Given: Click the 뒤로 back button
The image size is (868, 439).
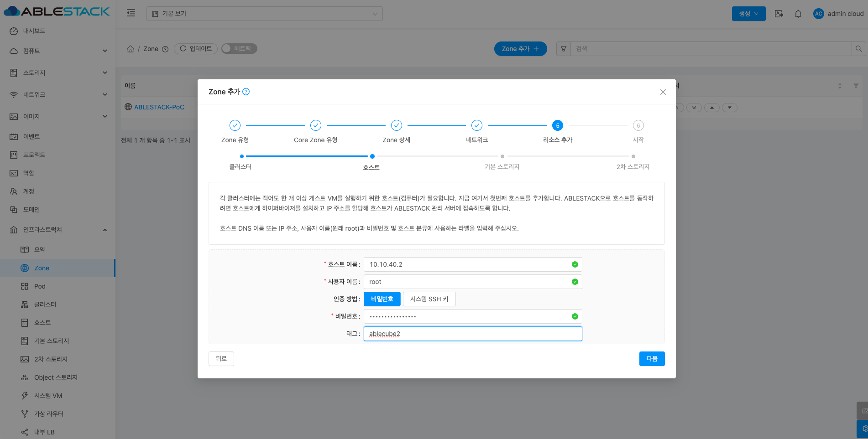Looking at the screenshot, I should (221, 359).
